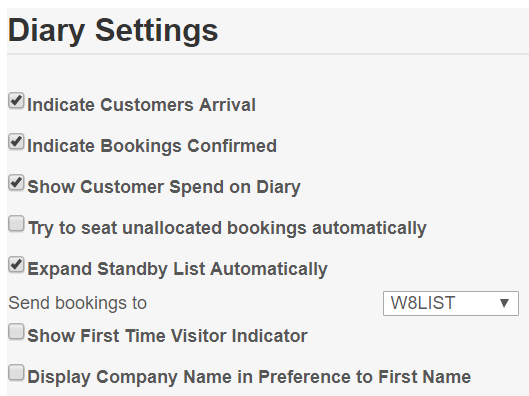
Task: Click the Expand Standby List Automatically label
Action: [177, 269]
